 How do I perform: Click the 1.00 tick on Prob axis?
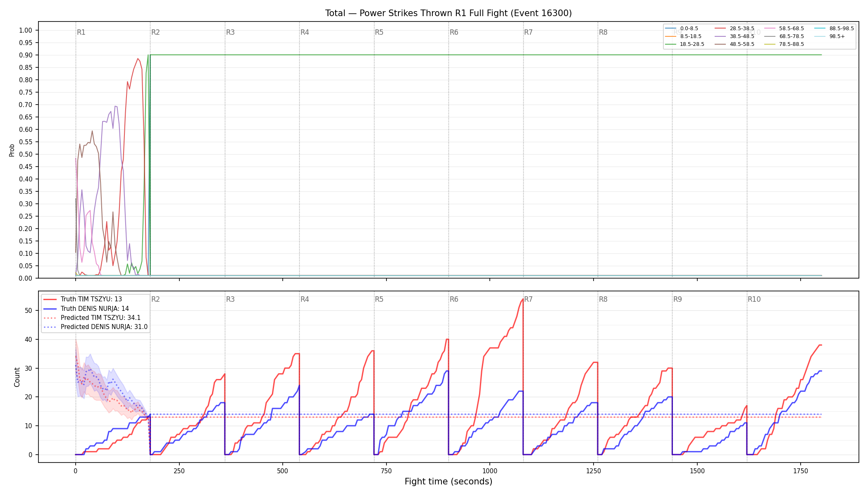26,30
